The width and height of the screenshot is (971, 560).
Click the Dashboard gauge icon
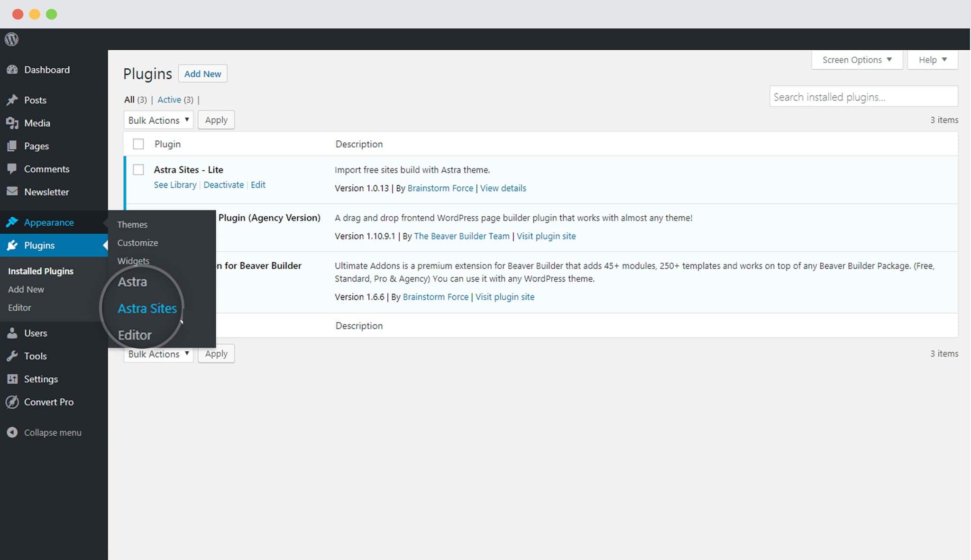pos(12,70)
